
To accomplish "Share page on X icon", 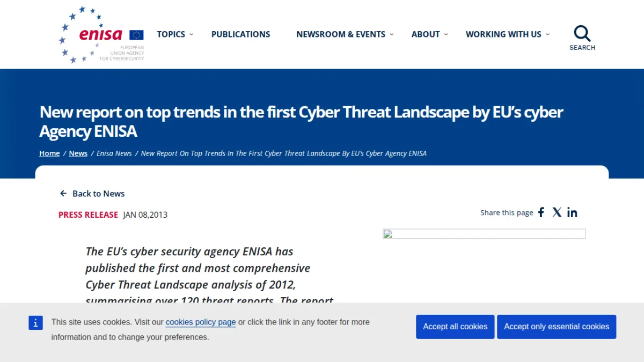I will point(557,212).
